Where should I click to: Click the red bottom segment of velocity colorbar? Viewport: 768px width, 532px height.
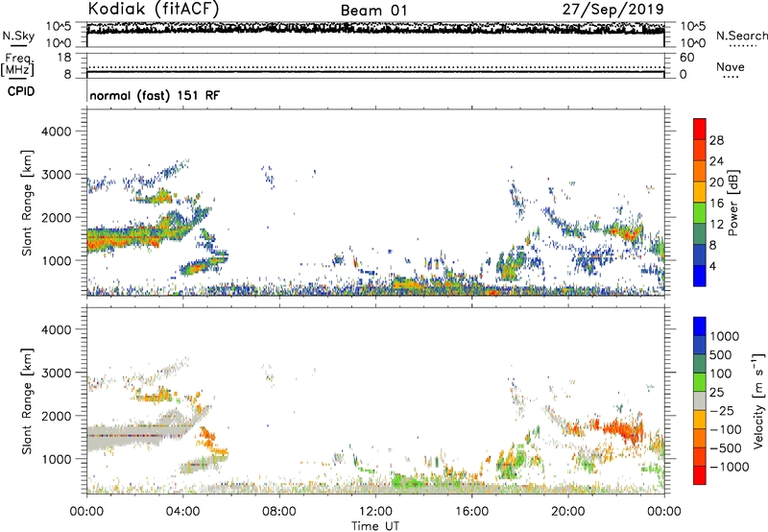[700, 475]
